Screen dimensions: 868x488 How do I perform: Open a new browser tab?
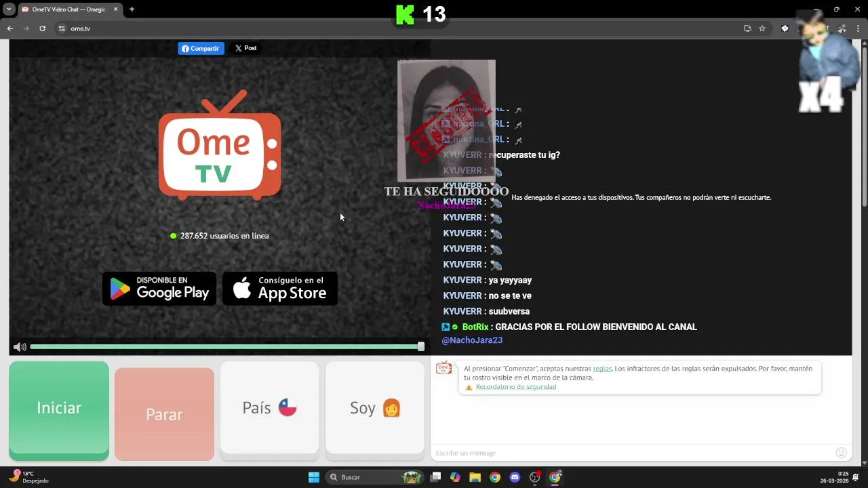pyautogui.click(x=132, y=9)
